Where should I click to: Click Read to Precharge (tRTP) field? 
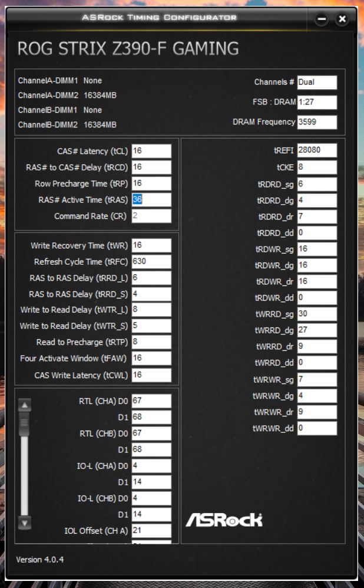[151, 342]
